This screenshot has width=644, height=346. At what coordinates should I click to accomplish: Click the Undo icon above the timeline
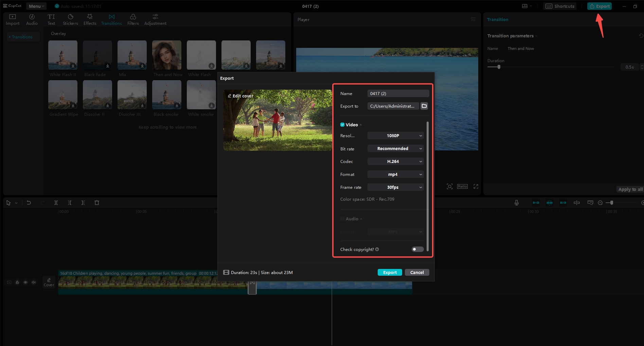coord(29,202)
